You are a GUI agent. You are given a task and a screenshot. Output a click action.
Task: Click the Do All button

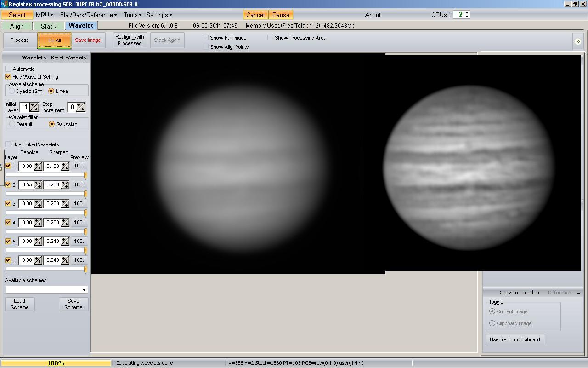click(55, 40)
